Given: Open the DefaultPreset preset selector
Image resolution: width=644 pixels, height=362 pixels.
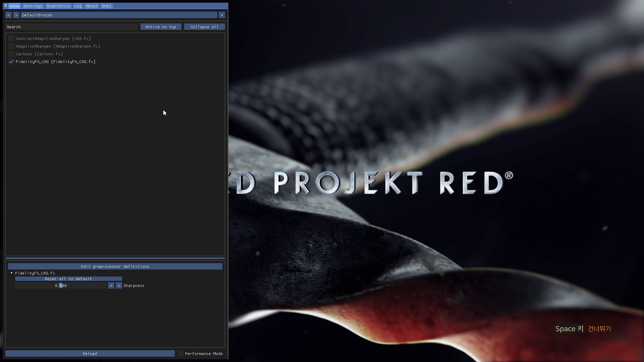Looking at the screenshot, I should pyautogui.click(x=119, y=15).
